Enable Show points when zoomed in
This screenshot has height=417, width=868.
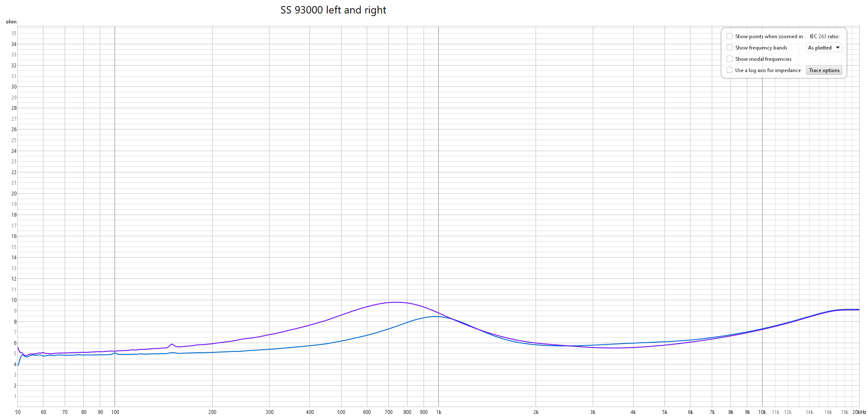tap(730, 36)
